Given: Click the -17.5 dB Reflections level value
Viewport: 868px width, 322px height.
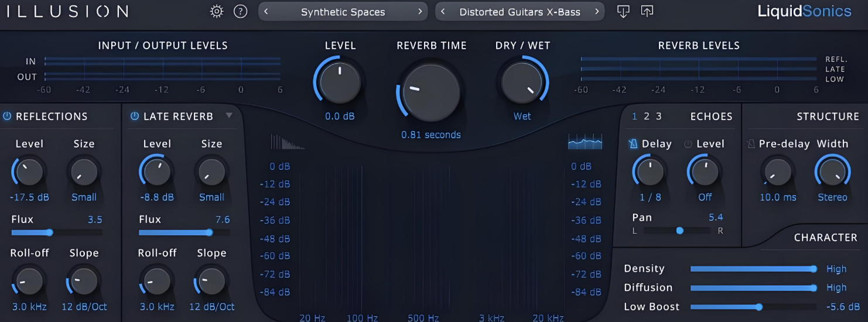Looking at the screenshot, I should tap(29, 197).
